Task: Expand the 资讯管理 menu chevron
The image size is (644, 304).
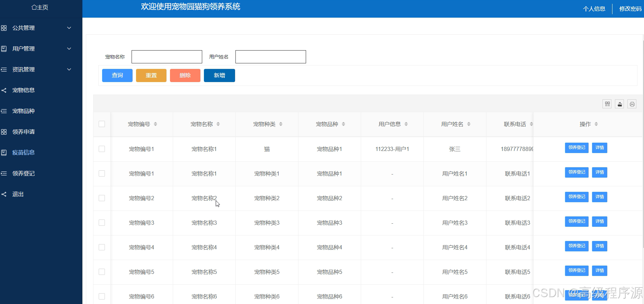Action: [x=69, y=70]
